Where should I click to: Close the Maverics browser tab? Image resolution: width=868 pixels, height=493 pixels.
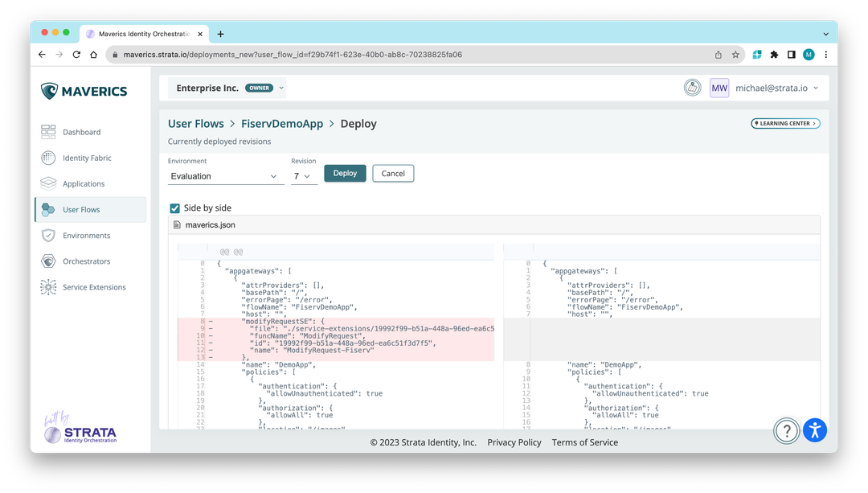[x=200, y=34]
